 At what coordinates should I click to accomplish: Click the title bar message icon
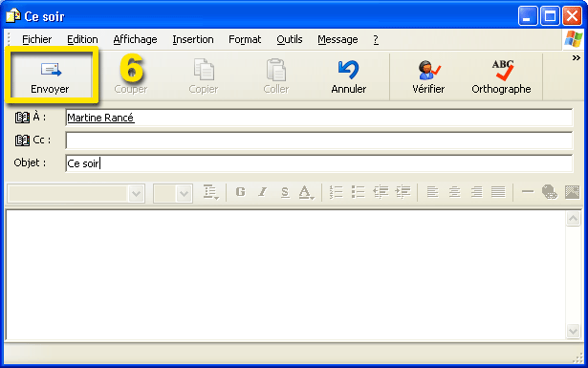tap(13, 16)
